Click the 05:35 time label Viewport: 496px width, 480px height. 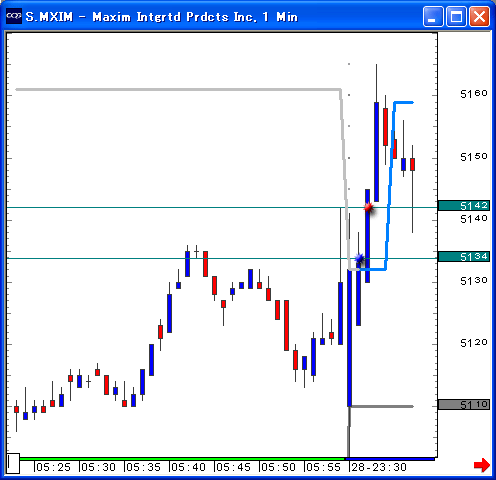(x=144, y=467)
